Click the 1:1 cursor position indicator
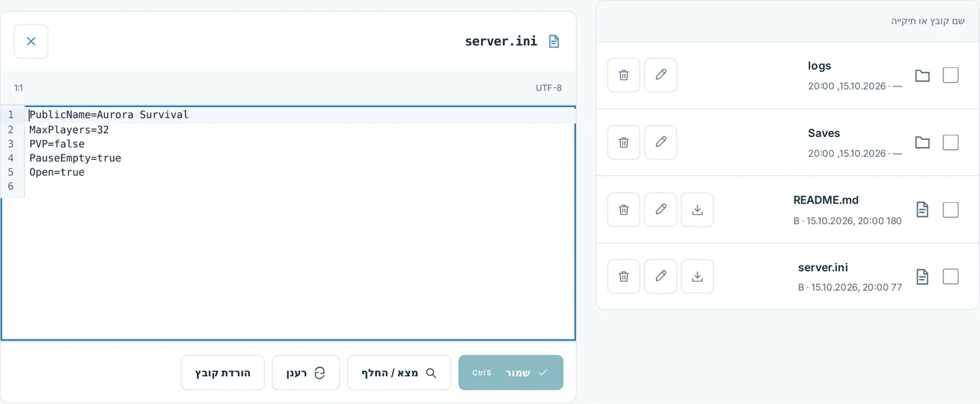This screenshot has width=980, height=404. pyautogui.click(x=18, y=88)
